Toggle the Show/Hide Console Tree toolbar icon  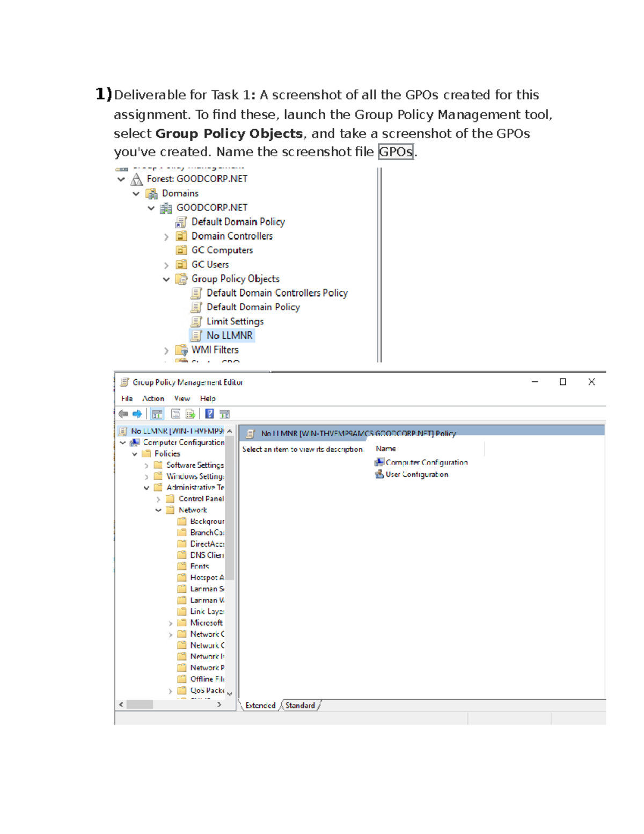[157, 414]
